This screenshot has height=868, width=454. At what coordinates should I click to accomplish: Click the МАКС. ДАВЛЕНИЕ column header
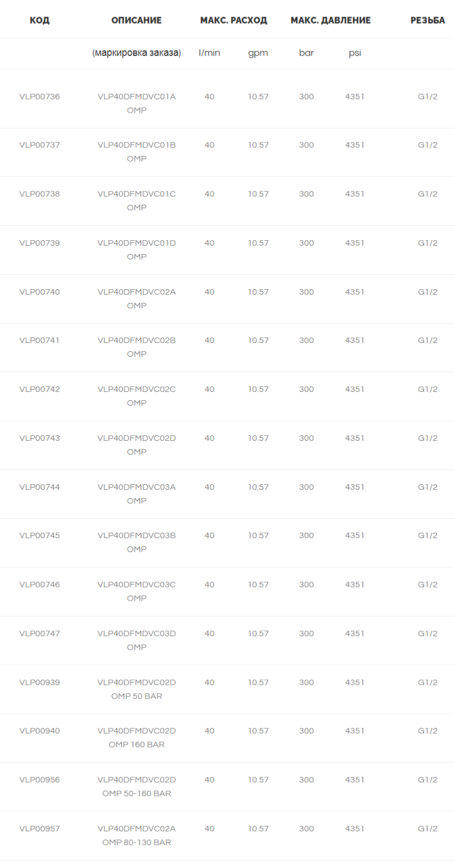coord(330,20)
